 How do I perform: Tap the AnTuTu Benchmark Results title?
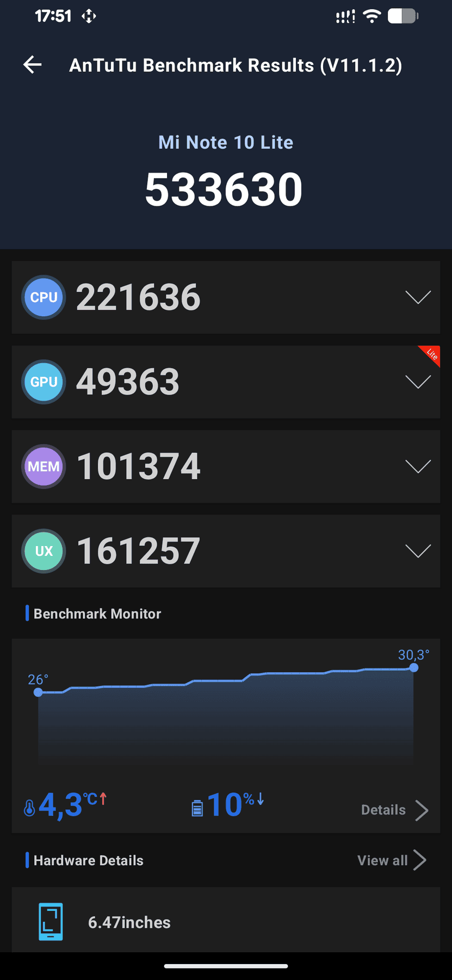click(236, 65)
